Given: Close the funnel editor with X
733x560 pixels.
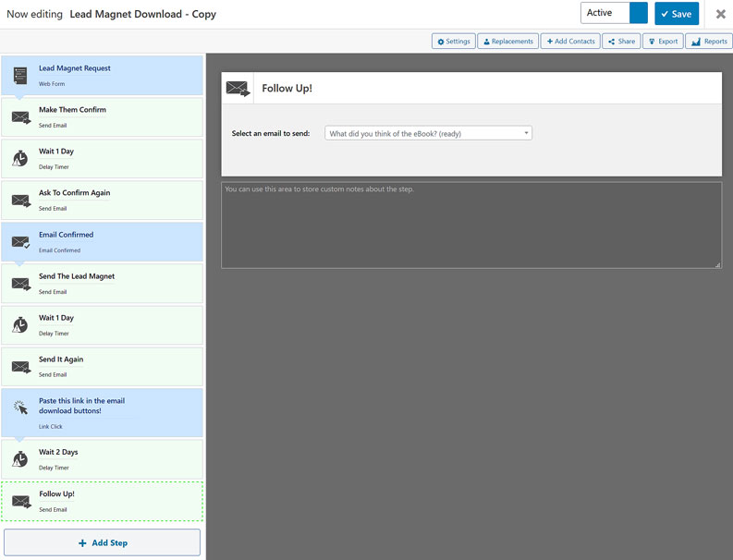Looking at the screenshot, I should point(721,14).
